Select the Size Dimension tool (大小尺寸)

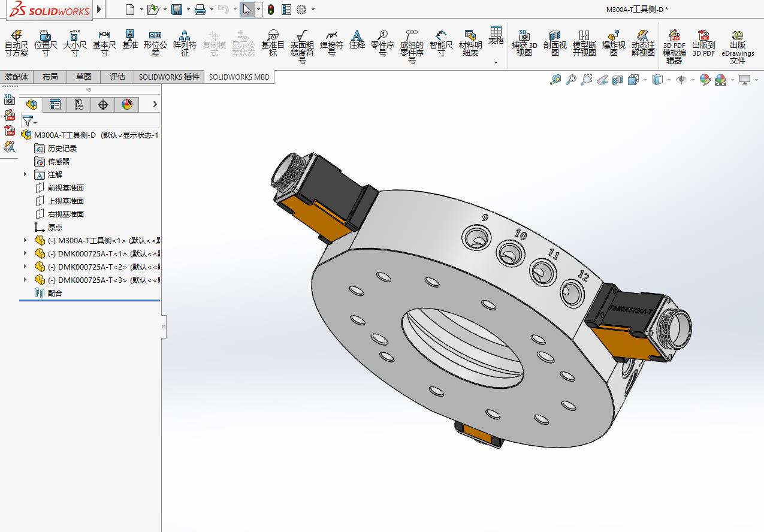point(75,44)
